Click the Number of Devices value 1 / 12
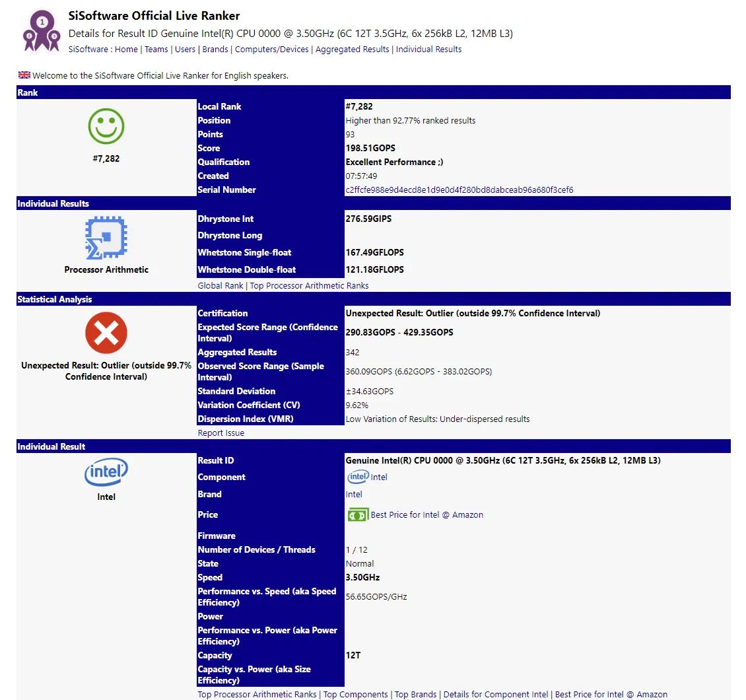The height and width of the screenshot is (700, 746). click(x=356, y=549)
